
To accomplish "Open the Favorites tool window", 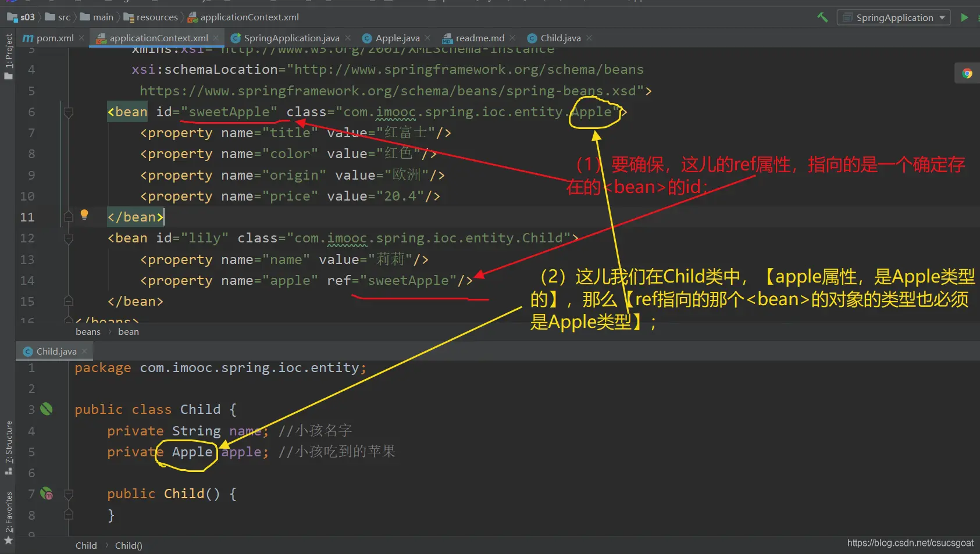I will point(8,519).
